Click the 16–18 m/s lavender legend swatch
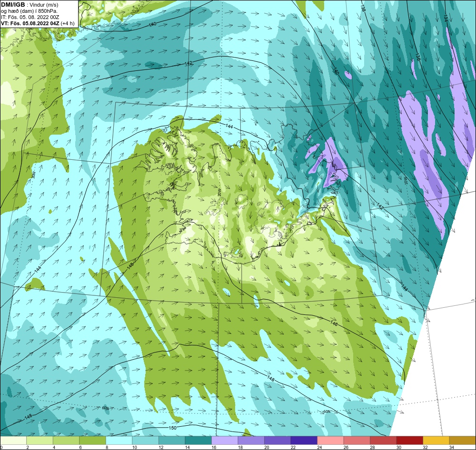476x450 pixels. coord(225,440)
